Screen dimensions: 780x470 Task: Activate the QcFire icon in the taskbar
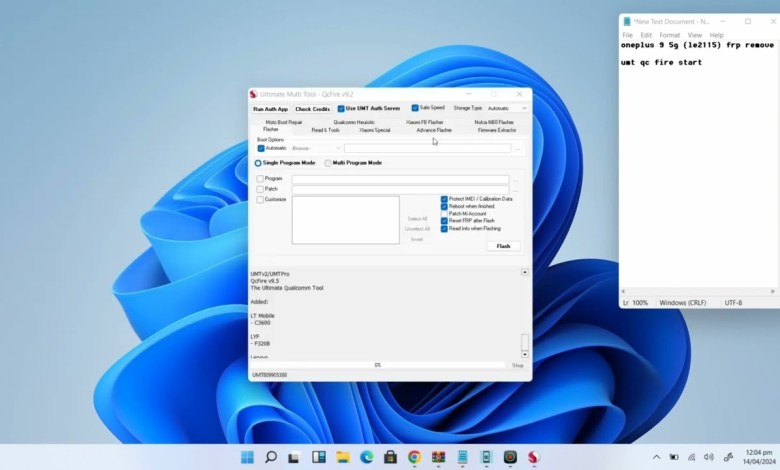pyautogui.click(x=533, y=457)
